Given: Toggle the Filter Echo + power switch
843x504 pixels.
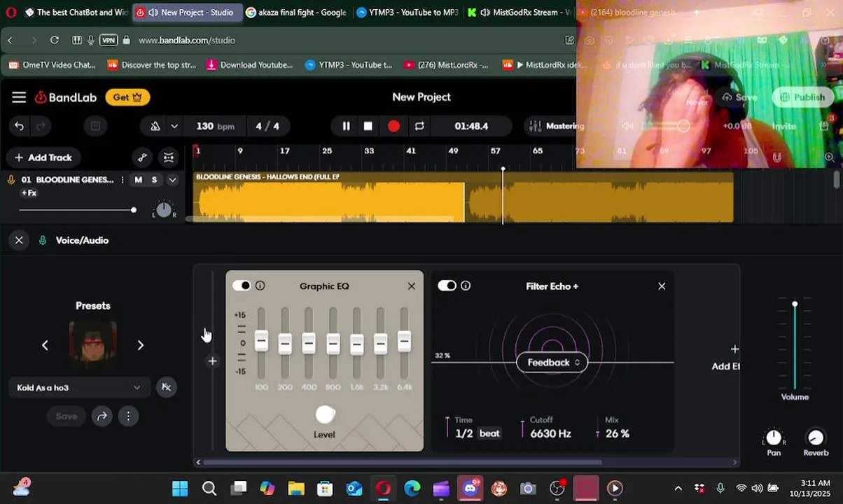Looking at the screenshot, I should click(x=447, y=286).
